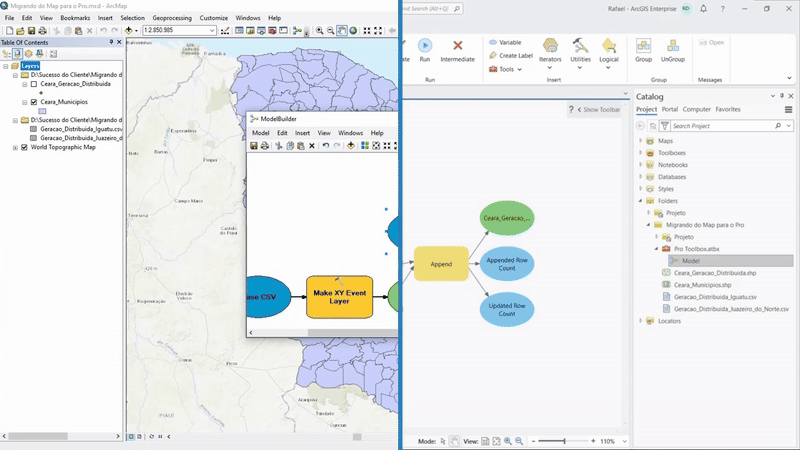Viewport: 800px width, 450px height.
Task: Click the Full Extent globe icon in ArcMap
Action: click(353, 31)
